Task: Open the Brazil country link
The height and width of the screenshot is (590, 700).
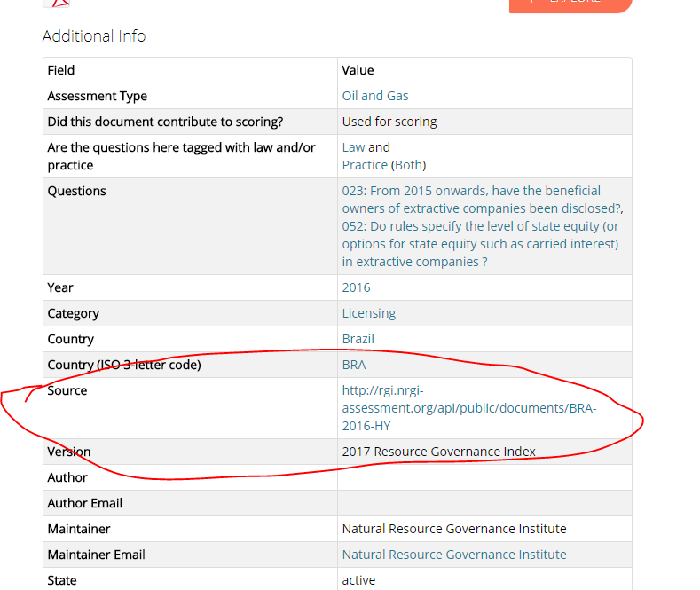Action: pyautogui.click(x=358, y=339)
